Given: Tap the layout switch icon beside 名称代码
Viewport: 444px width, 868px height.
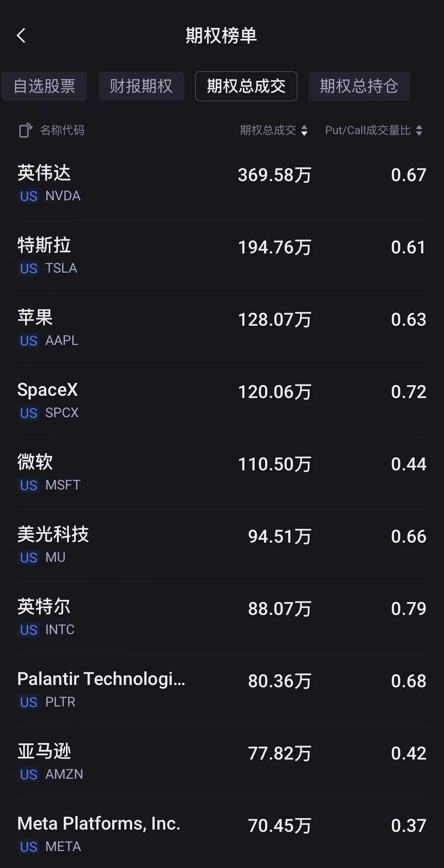Looking at the screenshot, I should pos(26,130).
